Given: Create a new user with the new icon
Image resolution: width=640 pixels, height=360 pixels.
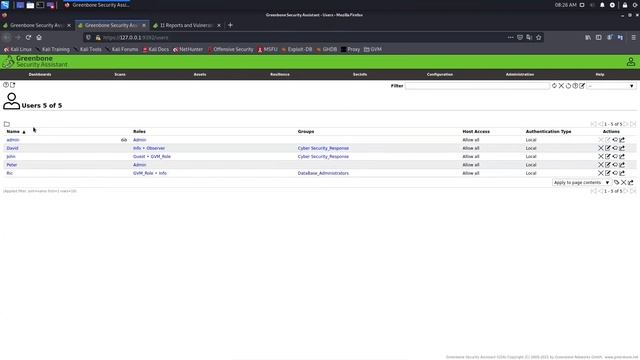Looking at the screenshot, I should pos(13,85).
